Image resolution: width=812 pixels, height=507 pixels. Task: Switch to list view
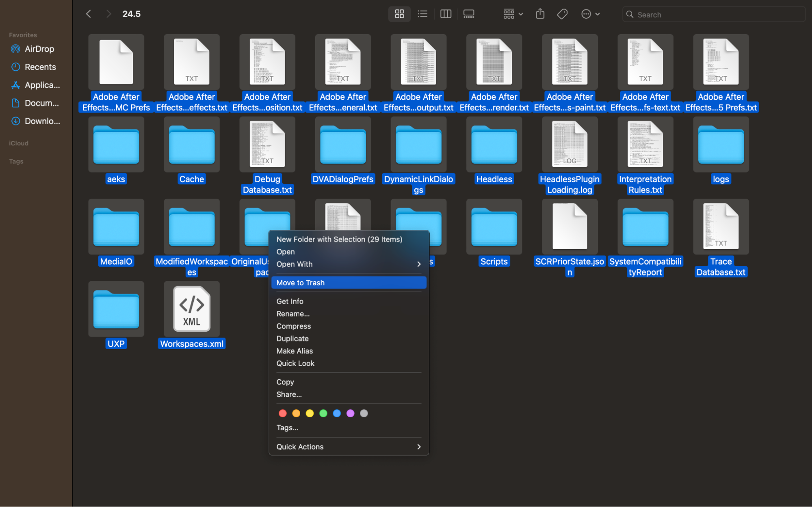[x=422, y=14]
